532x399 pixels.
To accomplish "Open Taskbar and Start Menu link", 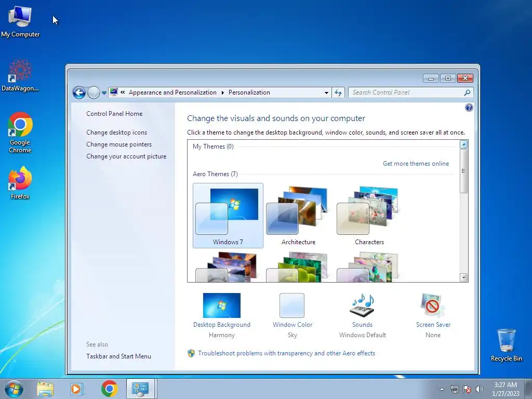I will point(119,356).
